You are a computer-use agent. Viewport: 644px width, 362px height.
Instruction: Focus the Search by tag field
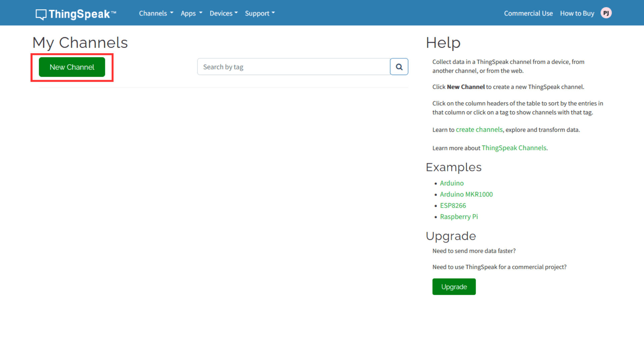293,67
